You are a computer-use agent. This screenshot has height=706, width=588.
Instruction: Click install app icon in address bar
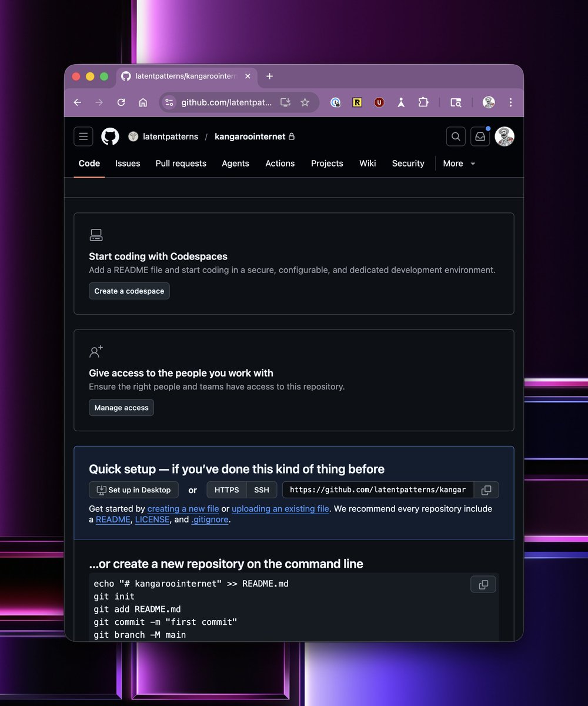pos(286,102)
